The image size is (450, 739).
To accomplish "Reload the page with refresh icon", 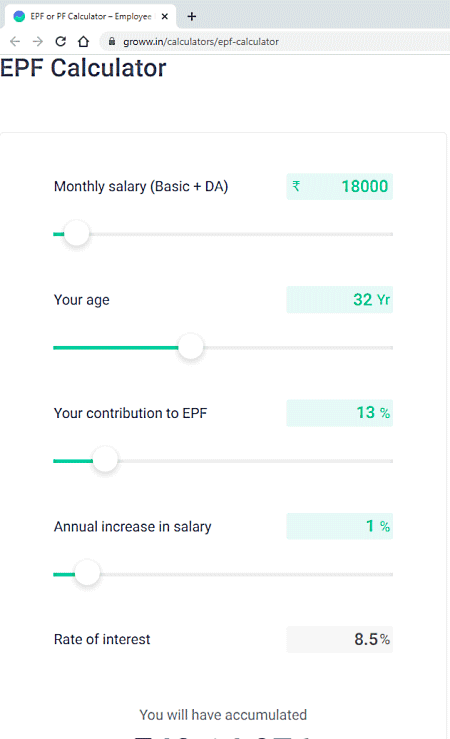I will [60, 41].
